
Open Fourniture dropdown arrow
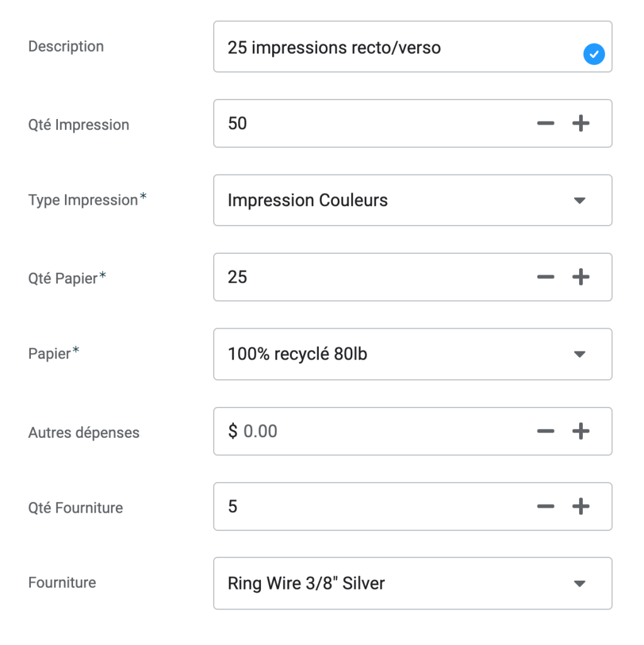[x=580, y=584]
